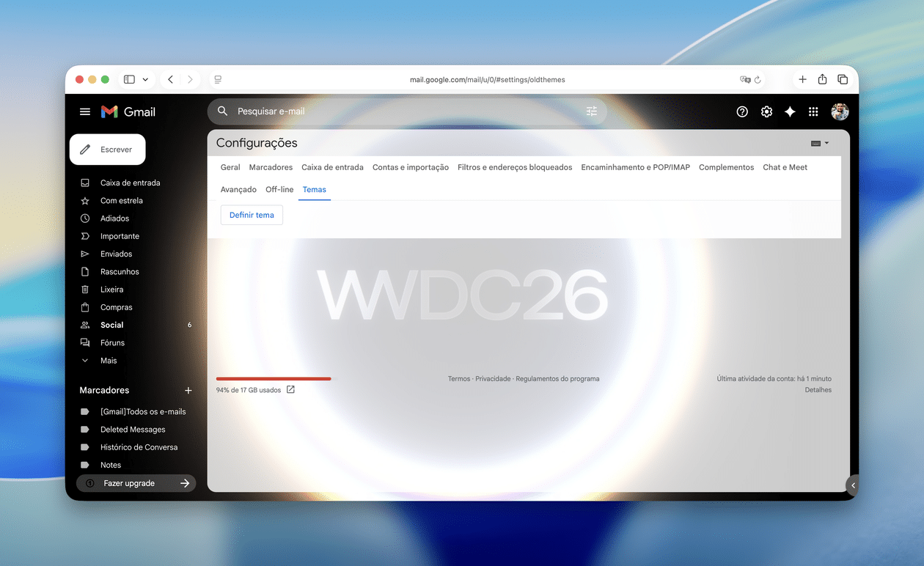The width and height of the screenshot is (924, 566).
Task: Open the Gemini sparkle icon
Action: [x=790, y=111]
